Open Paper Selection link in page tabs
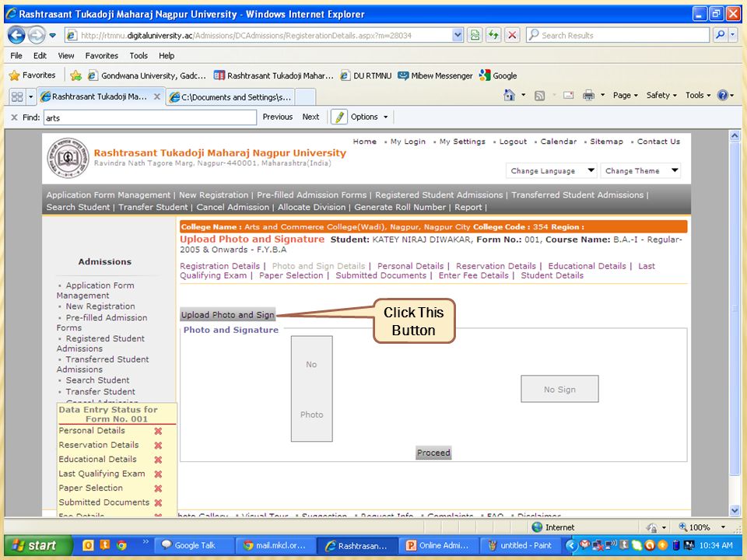 [x=290, y=275]
